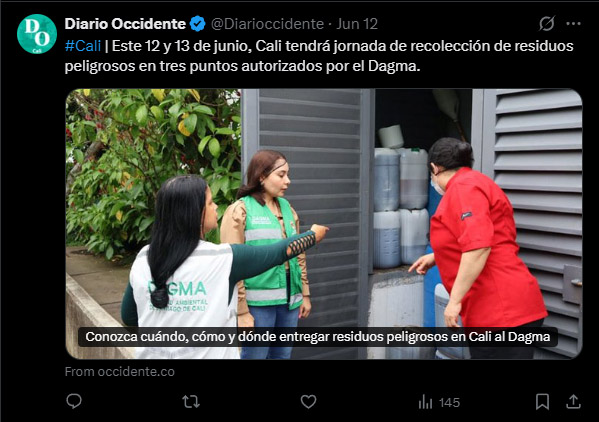Like the tweet with the heart icon
599x422 pixels.
(x=308, y=402)
